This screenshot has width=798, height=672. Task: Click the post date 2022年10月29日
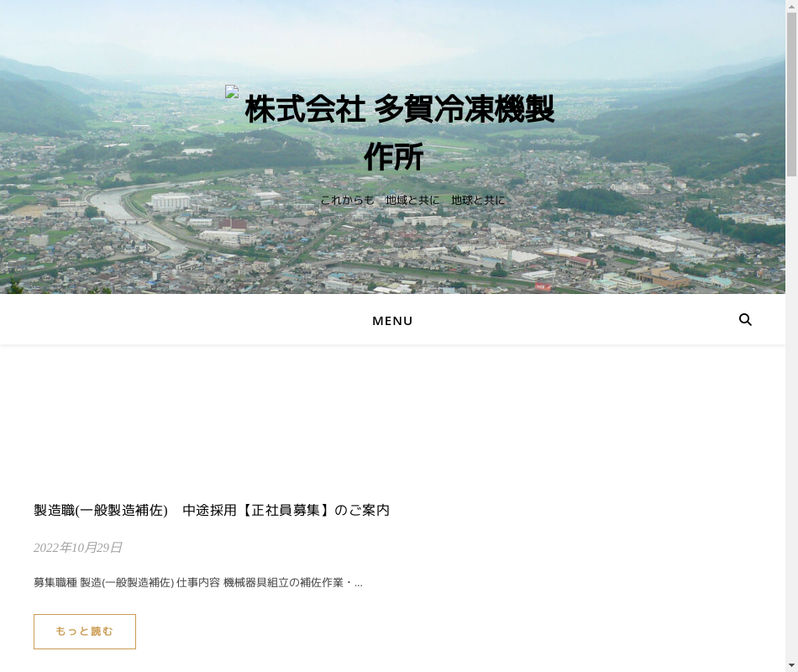pos(78,548)
